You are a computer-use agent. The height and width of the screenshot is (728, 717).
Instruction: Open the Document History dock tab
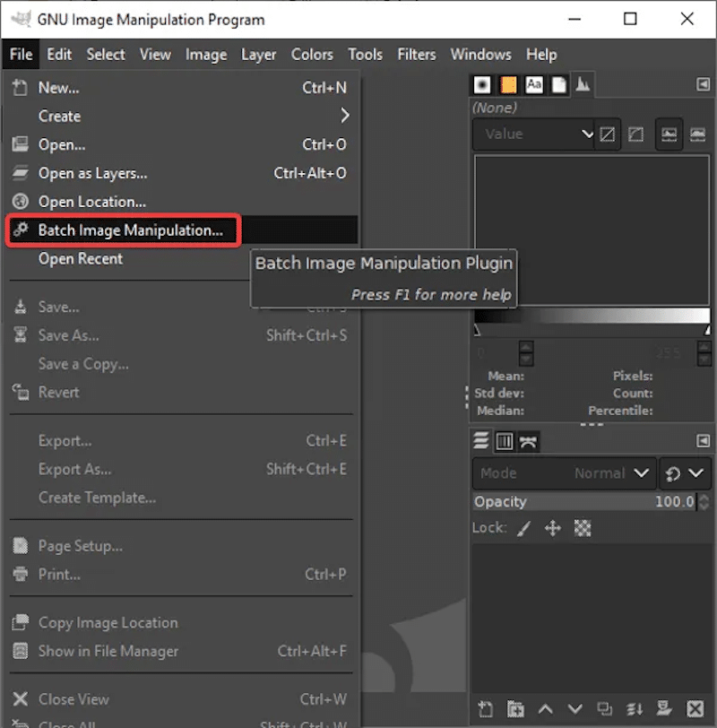pyautogui.click(x=558, y=85)
